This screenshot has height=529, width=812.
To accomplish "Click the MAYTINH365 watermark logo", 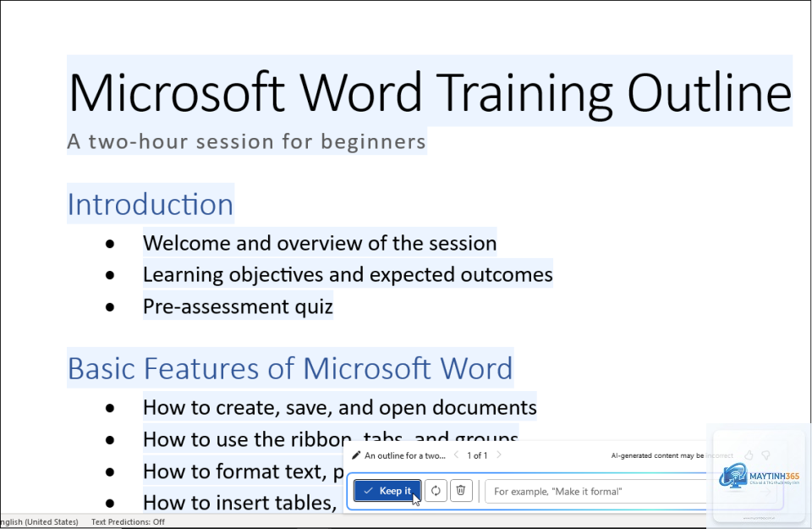I will pos(760,477).
